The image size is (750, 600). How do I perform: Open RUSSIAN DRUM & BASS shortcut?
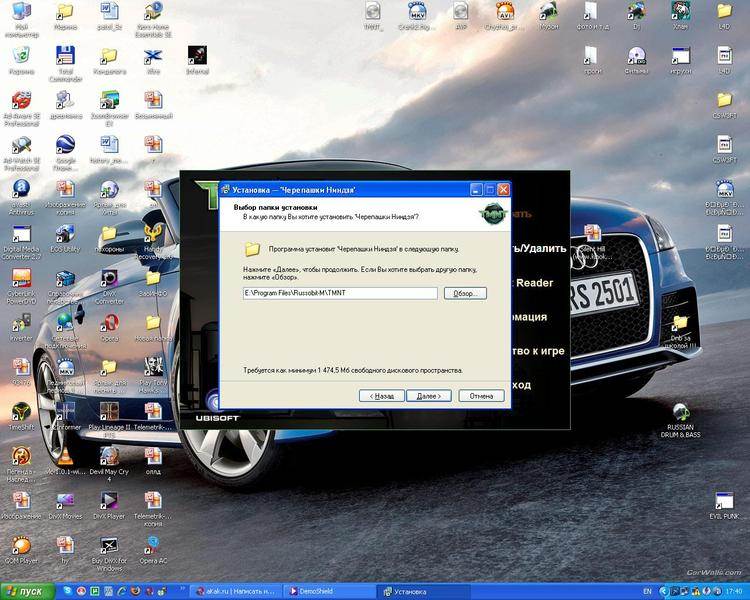click(x=680, y=420)
